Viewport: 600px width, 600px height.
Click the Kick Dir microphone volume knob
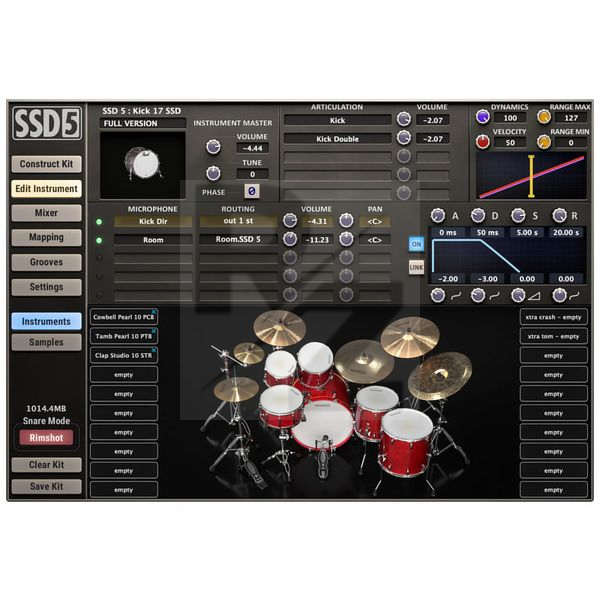click(x=290, y=220)
